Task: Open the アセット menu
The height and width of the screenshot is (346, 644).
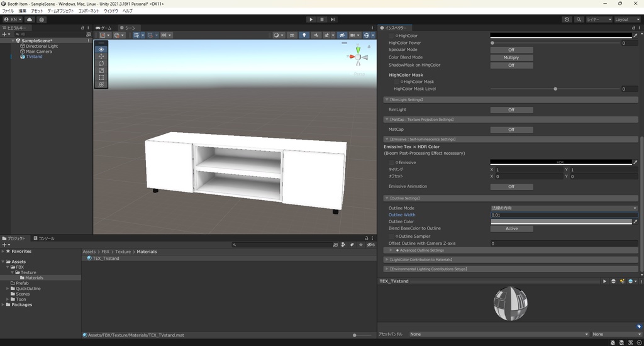Action: 37,11
